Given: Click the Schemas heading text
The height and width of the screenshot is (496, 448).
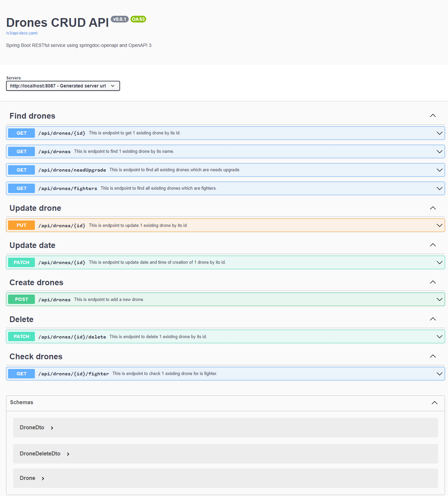Looking at the screenshot, I should (21, 402).
